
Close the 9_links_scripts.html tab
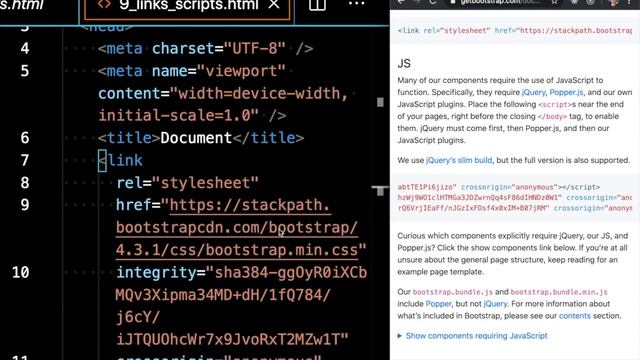pos(274,4)
